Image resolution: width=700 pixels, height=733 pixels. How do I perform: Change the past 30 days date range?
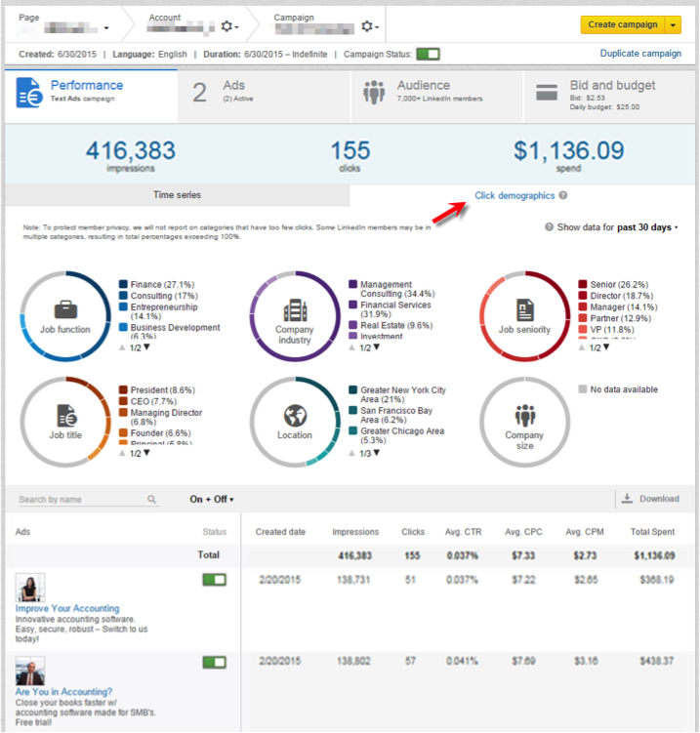pos(647,227)
